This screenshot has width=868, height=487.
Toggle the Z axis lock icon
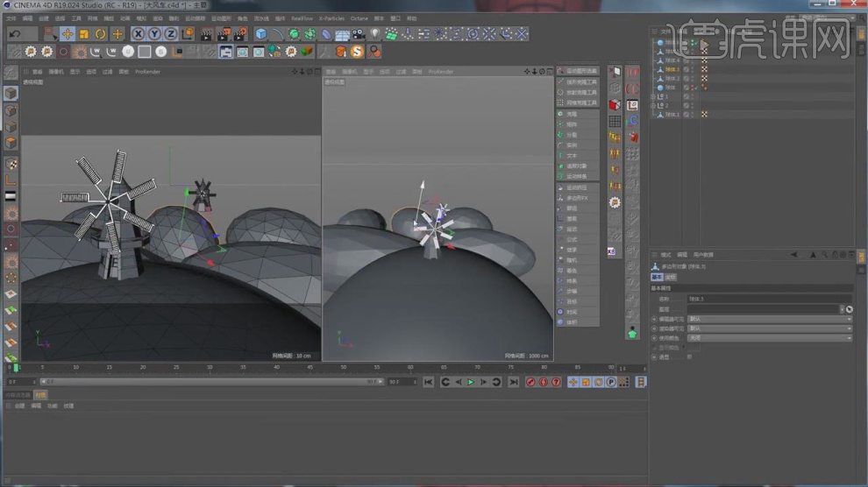coord(171,34)
